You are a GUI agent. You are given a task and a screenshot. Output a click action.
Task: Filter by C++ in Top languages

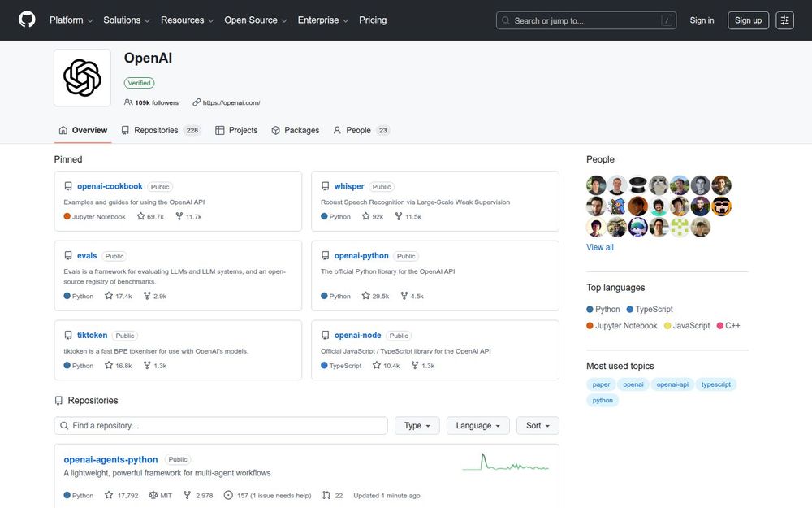point(728,326)
